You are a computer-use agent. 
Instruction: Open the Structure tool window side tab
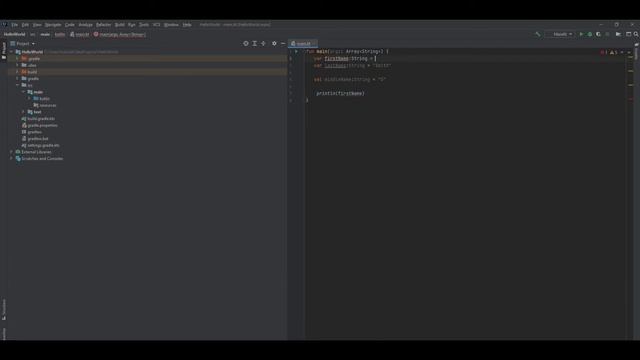click(4, 309)
